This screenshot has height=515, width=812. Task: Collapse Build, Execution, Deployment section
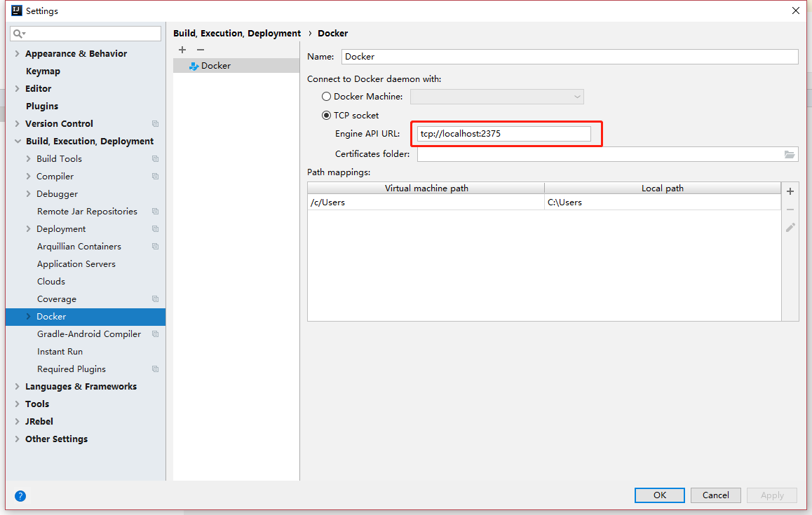point(18,142)
